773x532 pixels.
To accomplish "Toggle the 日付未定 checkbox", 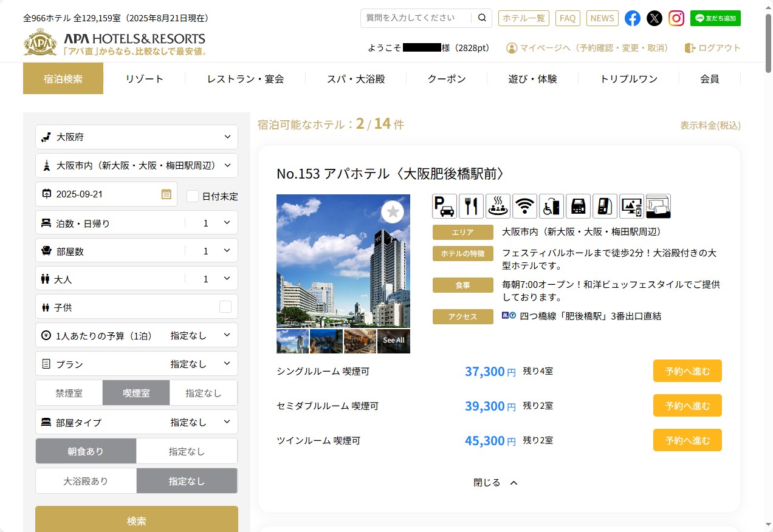I will (193, 196).
